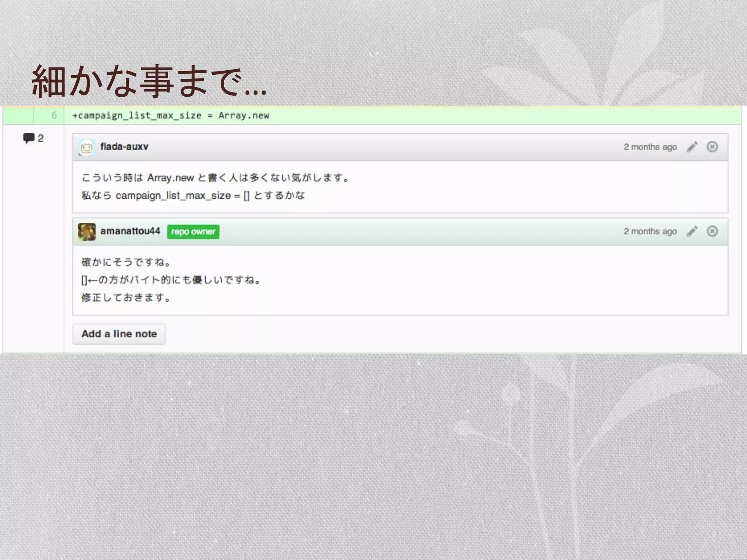Image resolution: width=747 pixels, height=560 pixels.
Task: Click the comment bubble icon in the gutter
Action: point(28,138)
